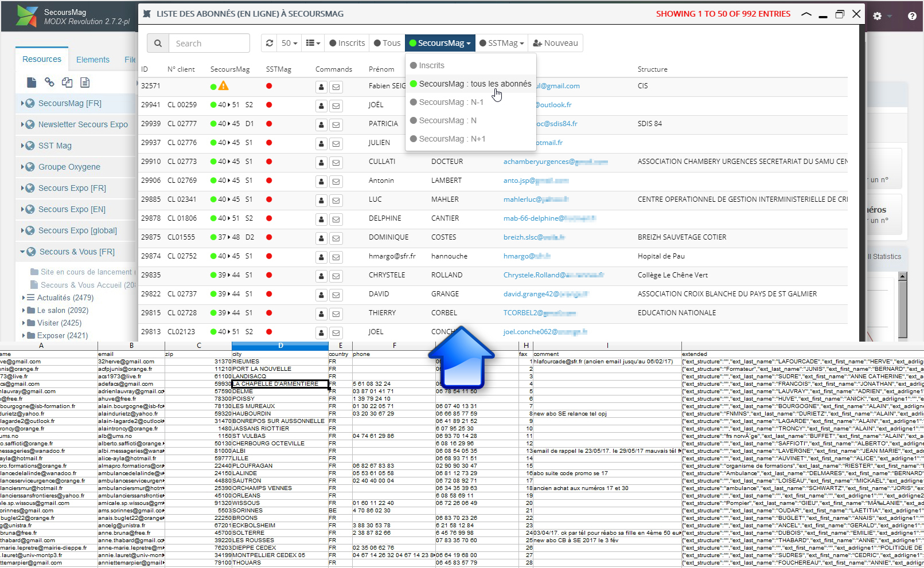
Task: Open the help question mark icon
Action: [912, 16]
